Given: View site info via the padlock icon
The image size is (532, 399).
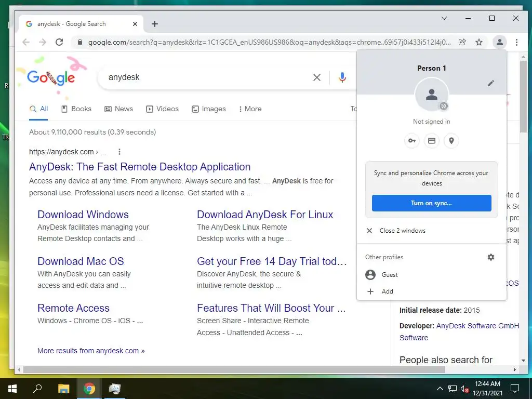Looking at the screenshot, I should tap(79, 42).
